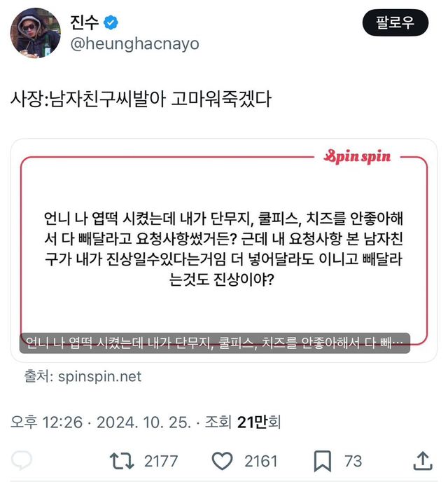Like the tweet with heart icon
The width and height of the screenshot is (448, 482).
click(222, 461)
